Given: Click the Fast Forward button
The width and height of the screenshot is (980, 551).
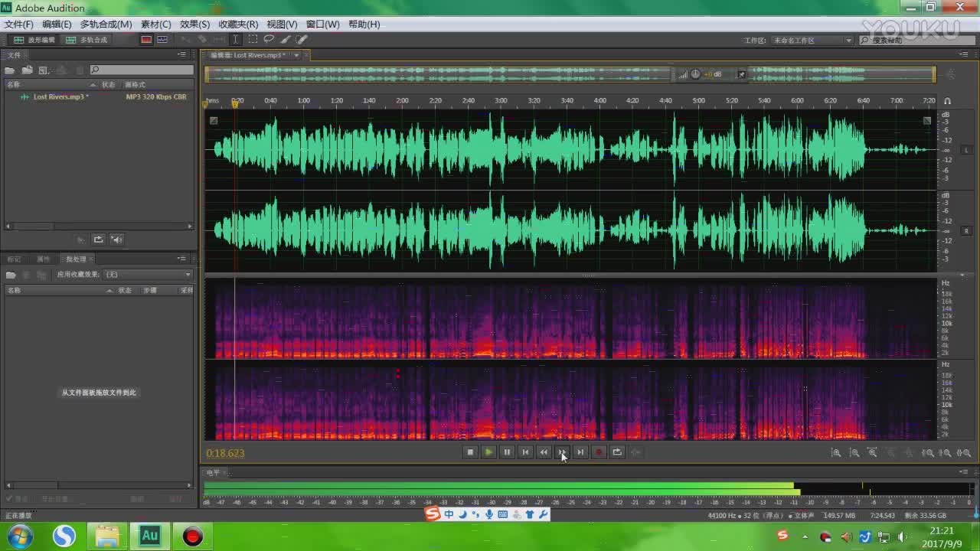Looking at the screenshot, I should pyautogui.click(x=562, y=452).
